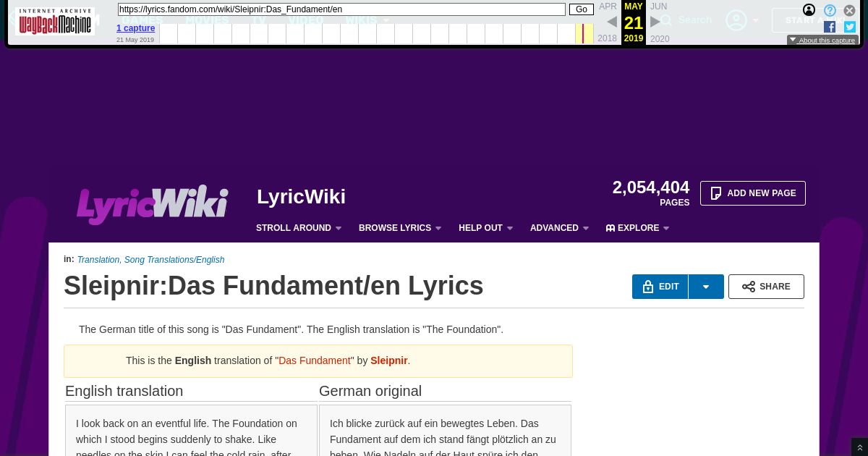Screen dimensions: 868x456
Task: Expand About this capture
Action: 822,41
